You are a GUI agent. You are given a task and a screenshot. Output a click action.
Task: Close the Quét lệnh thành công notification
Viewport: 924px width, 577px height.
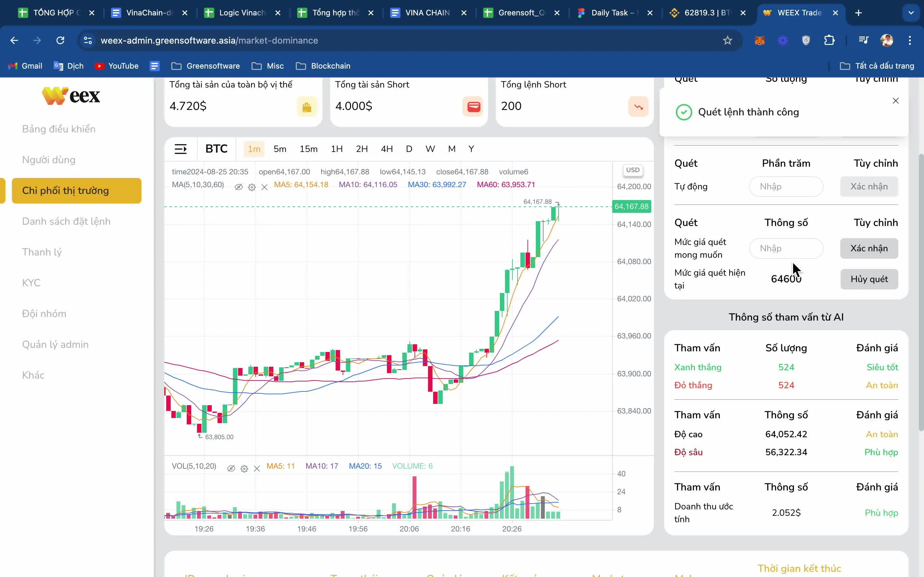tap(895, 101)
